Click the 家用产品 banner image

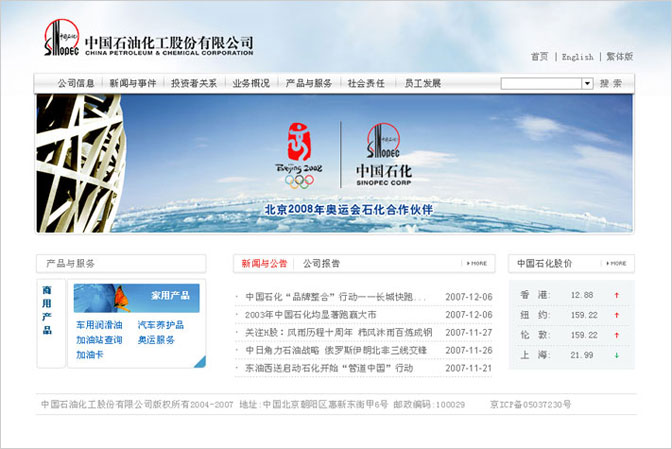point(136,298)
